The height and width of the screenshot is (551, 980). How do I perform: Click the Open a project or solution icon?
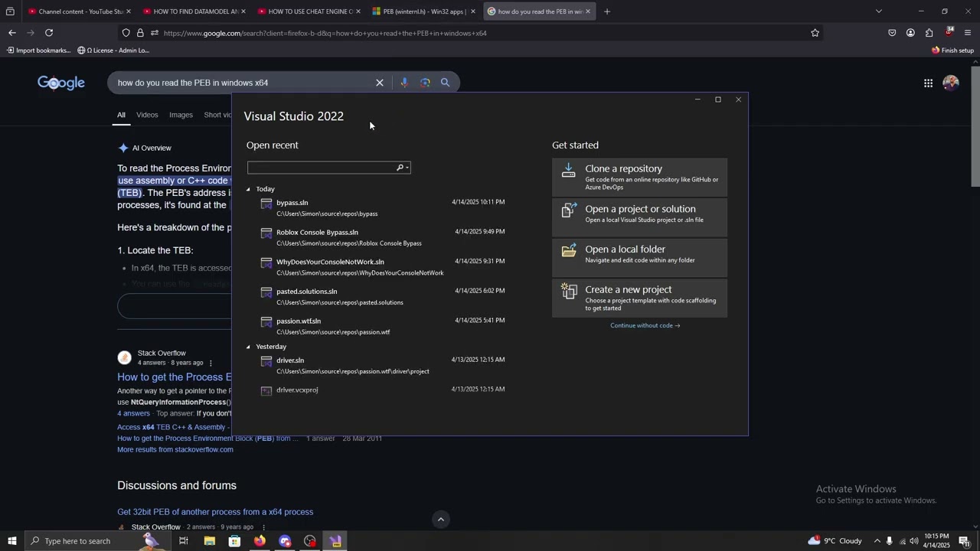point(569,210)
